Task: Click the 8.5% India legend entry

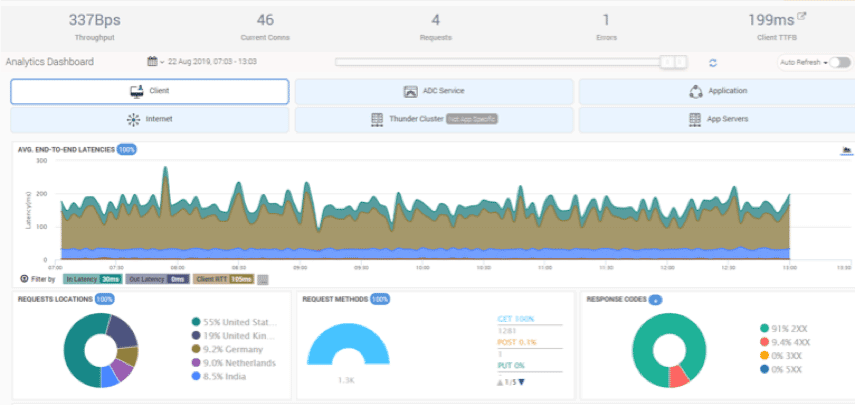Action: 219,377
